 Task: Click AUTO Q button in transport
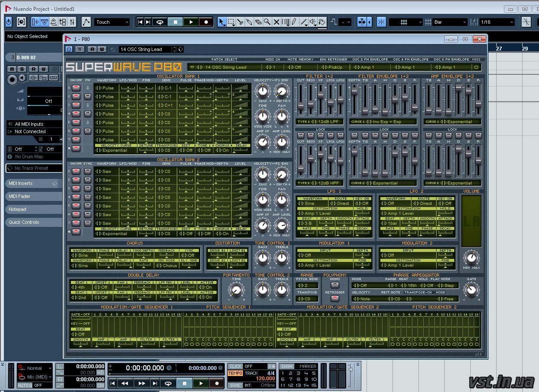point(25,385)
